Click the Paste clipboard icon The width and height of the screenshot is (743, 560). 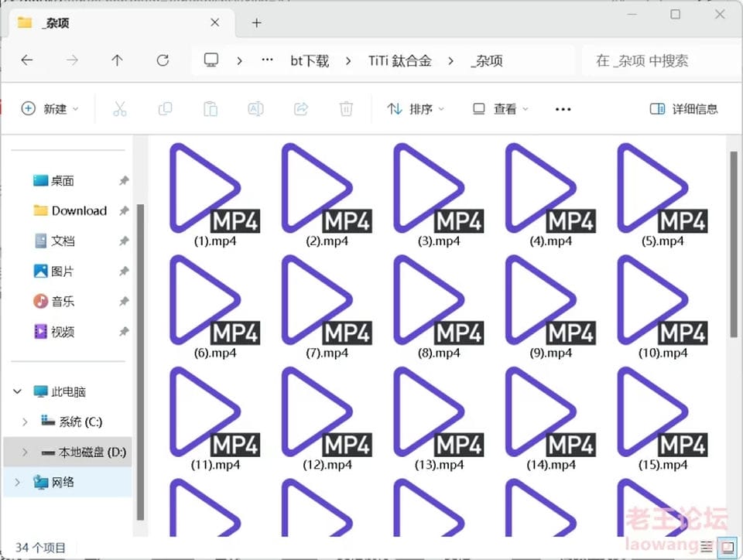pos(211,109)
